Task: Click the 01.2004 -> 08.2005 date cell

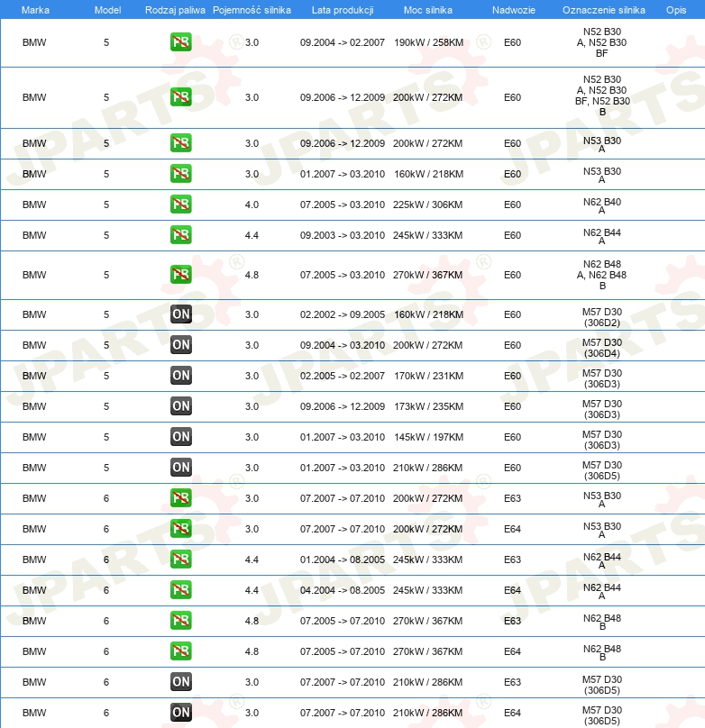Action: coord(343,560)
